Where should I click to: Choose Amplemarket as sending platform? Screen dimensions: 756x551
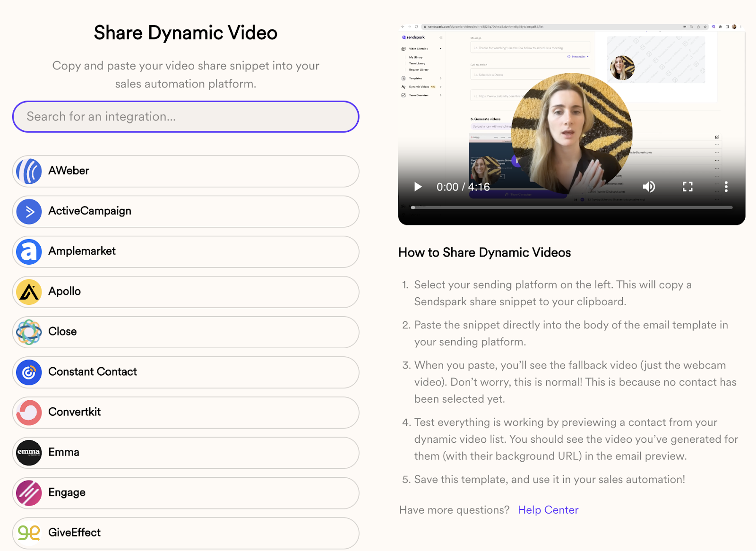click(186, 251)
